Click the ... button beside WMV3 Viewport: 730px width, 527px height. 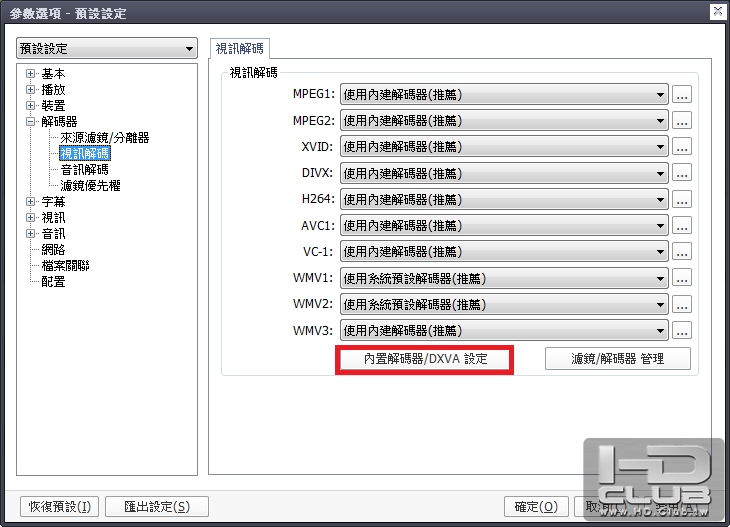click(x=682, y=330)
